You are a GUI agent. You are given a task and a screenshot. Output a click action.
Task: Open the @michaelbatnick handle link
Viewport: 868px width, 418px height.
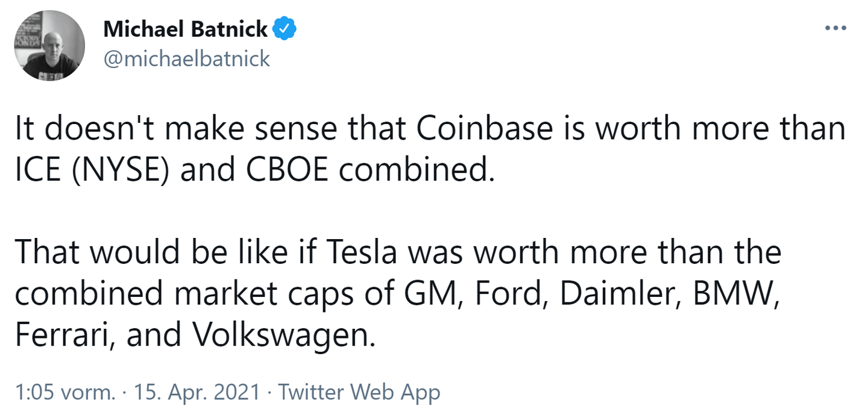click(187, 58)
